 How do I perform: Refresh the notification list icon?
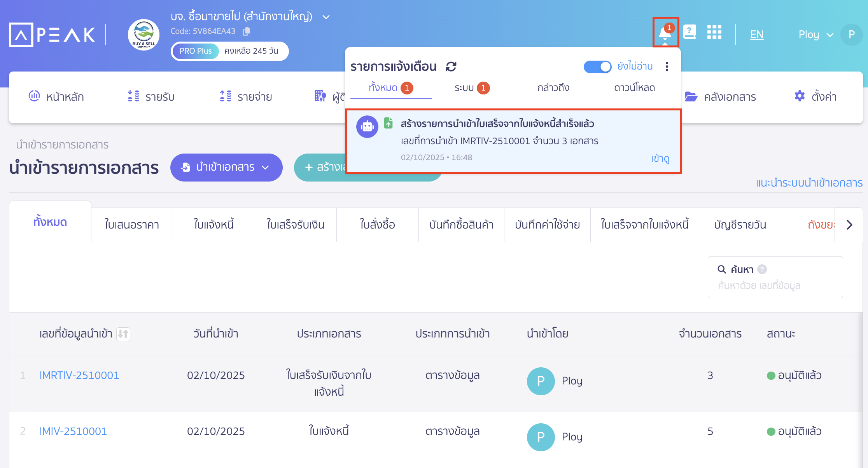point(450,66)
